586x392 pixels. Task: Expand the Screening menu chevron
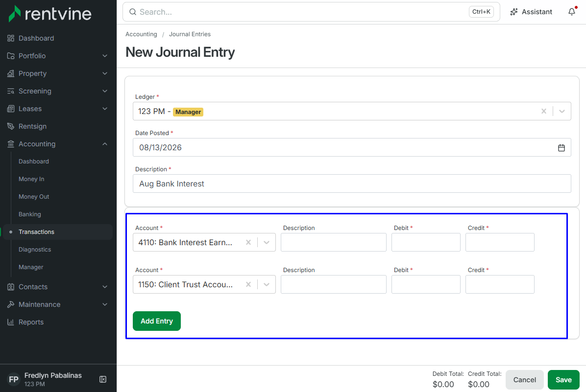click(105, 91)
